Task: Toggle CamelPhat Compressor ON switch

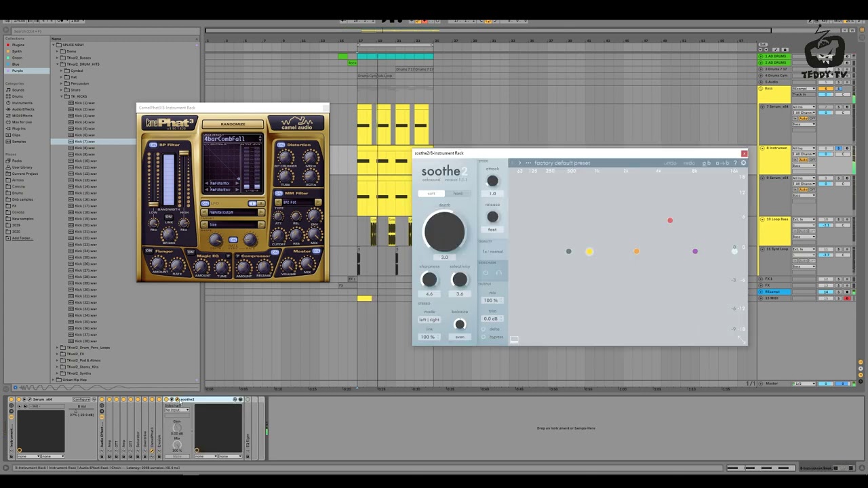Action: 275,252
